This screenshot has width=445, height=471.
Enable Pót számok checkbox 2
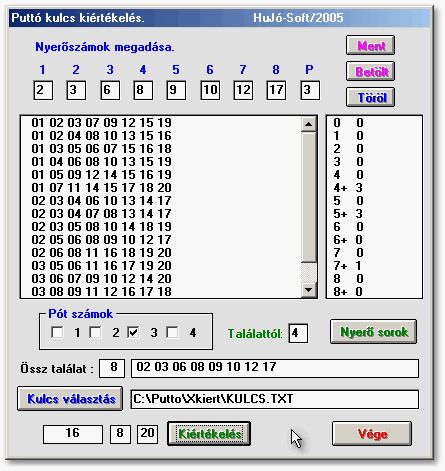pos(95,332)
